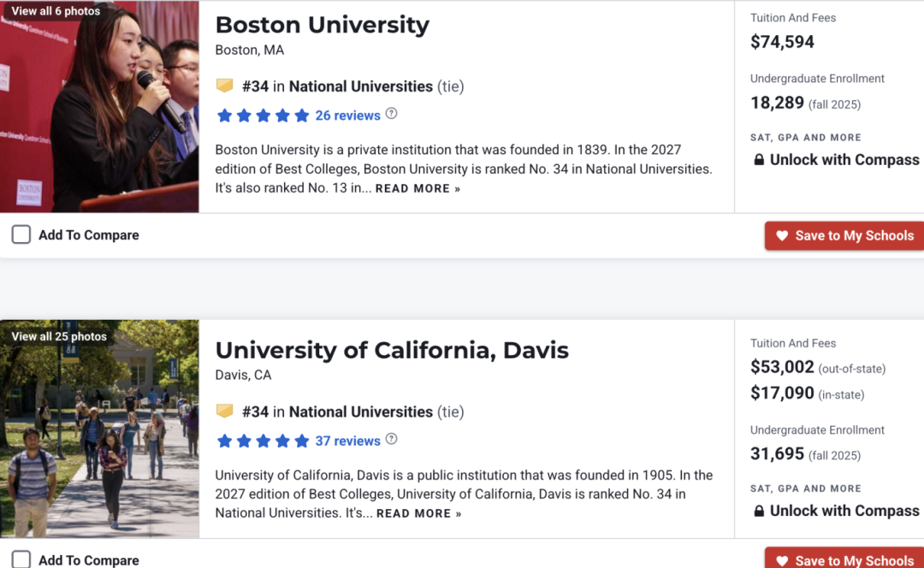Click UC Davis blue star rating

[263, 441]
